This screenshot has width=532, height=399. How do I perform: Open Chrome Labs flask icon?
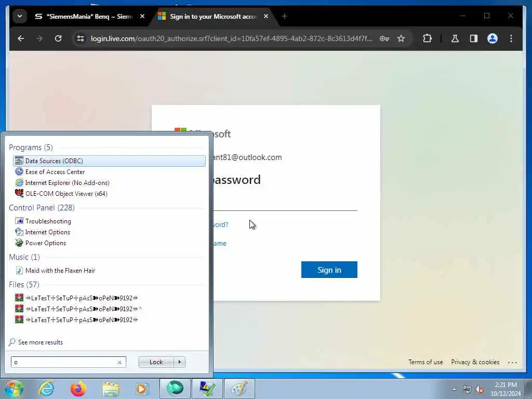[455, 38]
